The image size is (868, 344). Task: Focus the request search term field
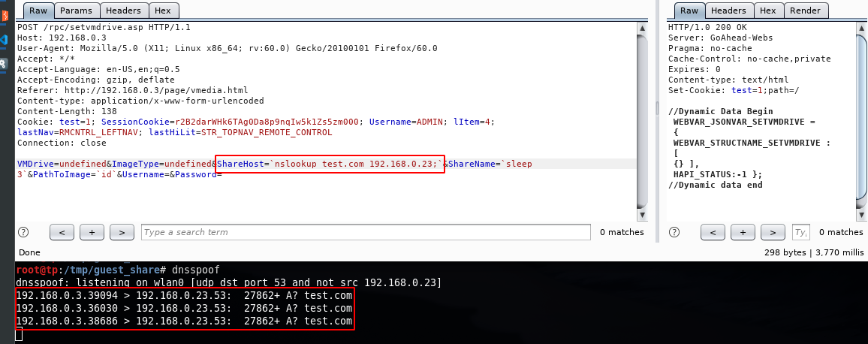[x=366, y=232]
